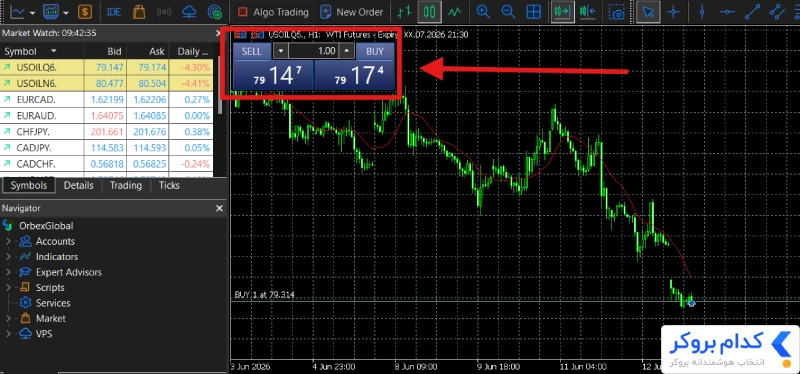
Task: Select EURCAD. symbol row
Action: [106, 99]
